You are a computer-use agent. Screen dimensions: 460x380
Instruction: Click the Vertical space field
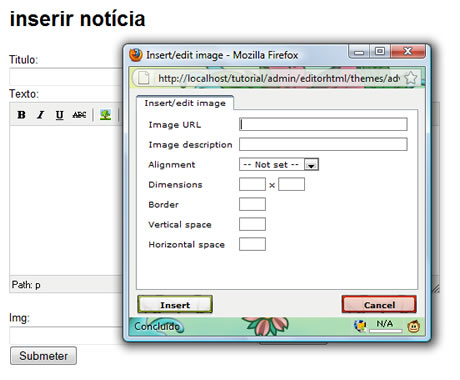click(252, 224)
